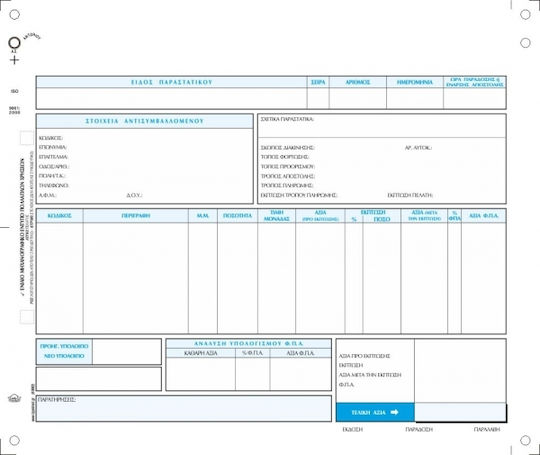Tick the small square beside ΚΩΔΙΚΟΣ field
Screen dimensions: 540x455
(x=27, y=138)
